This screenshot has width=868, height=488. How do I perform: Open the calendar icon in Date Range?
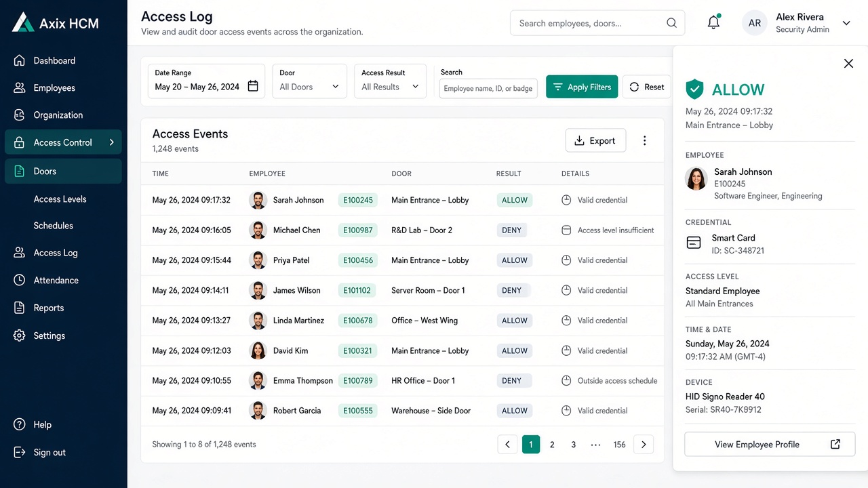[253, 86]
